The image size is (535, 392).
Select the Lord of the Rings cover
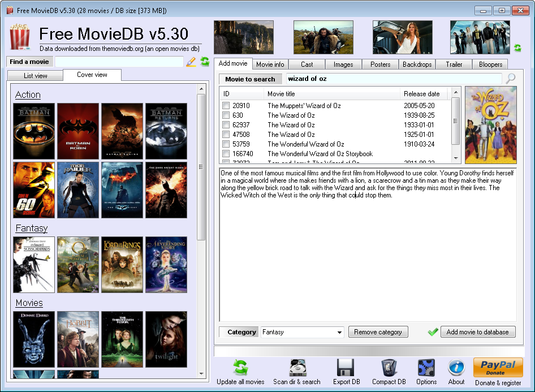(122, 265)
